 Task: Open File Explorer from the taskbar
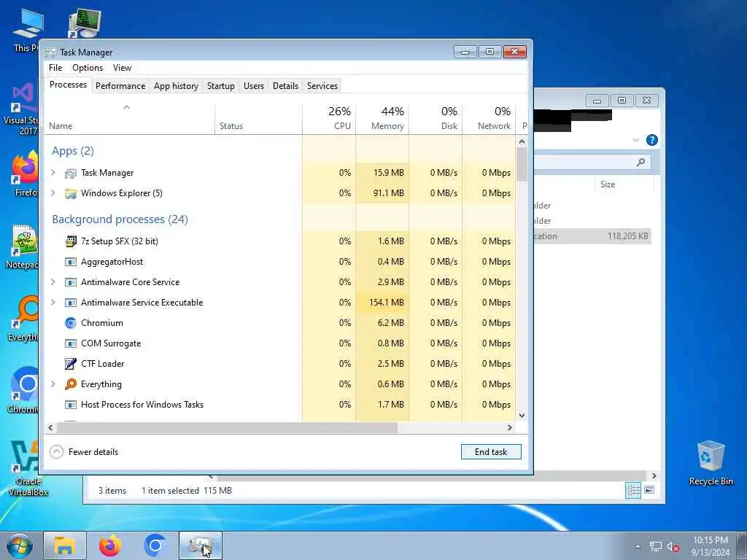[65, 545]
